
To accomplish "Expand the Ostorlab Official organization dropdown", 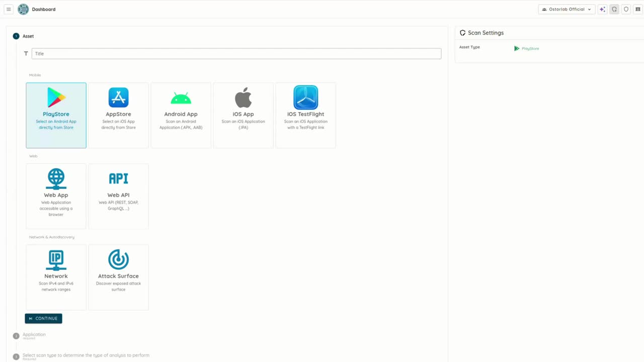I will tap(567, 9).
